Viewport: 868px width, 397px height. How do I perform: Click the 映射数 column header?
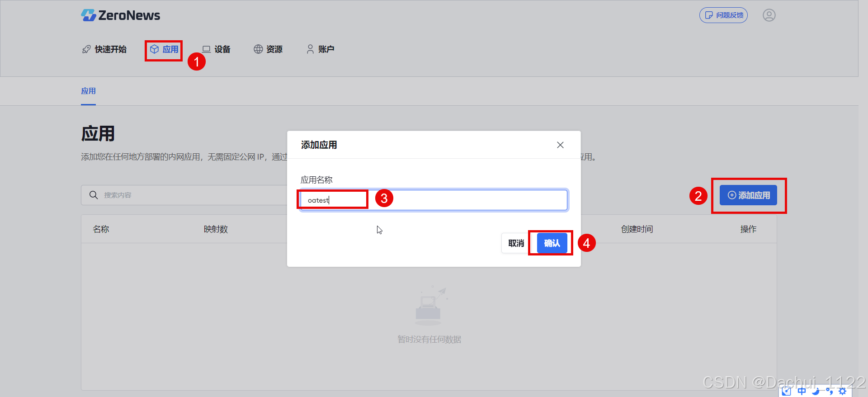tap(216, 229)
